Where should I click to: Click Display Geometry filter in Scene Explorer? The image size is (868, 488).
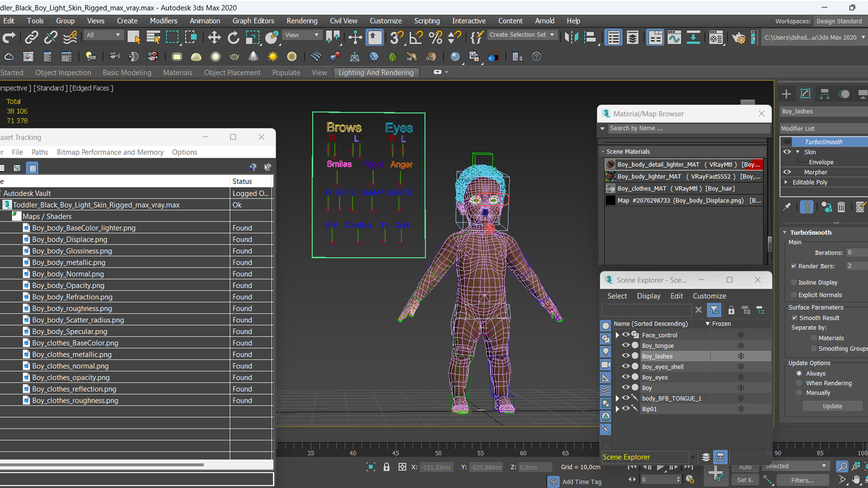tap(606, 326)
